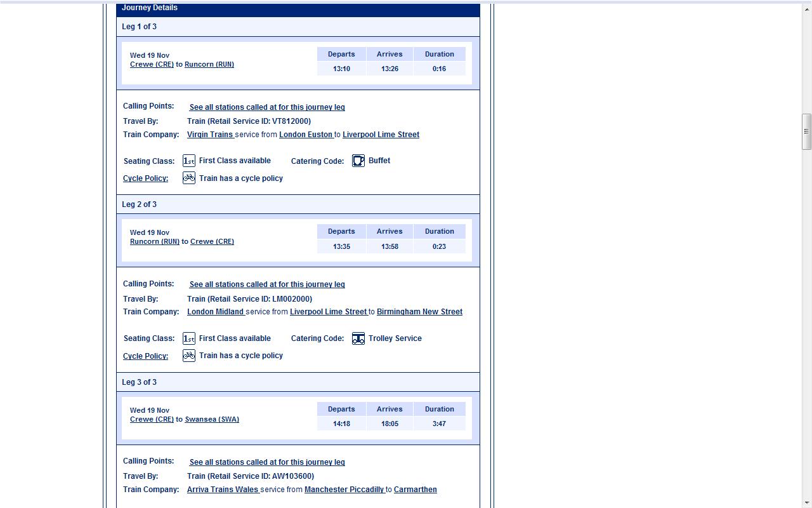Click the Leg 1 of 3 heading

click(x=139, y=27)
